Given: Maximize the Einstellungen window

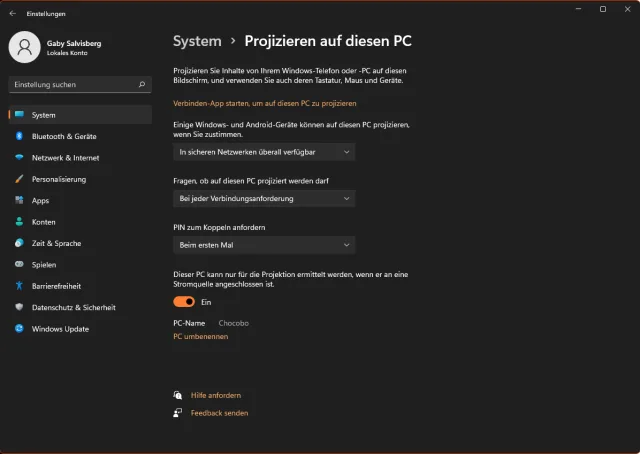Looking at the screenshot, I should point(603,9).
